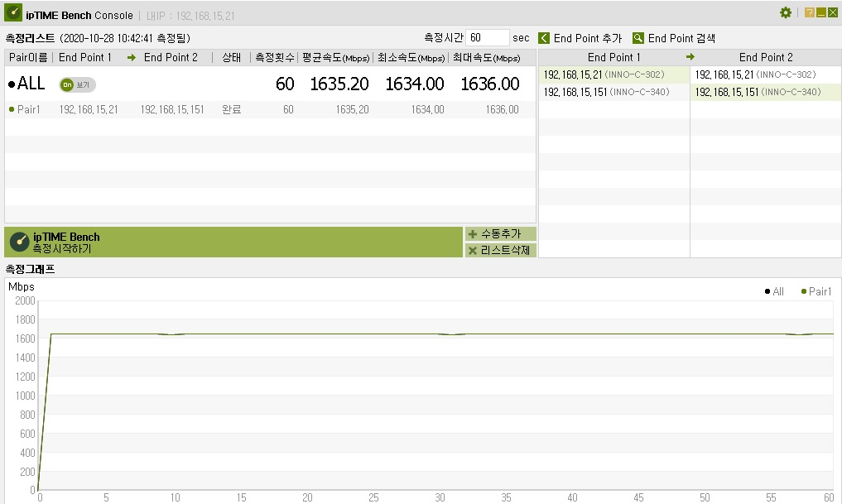Click the X icon for 리스트삭제
Viewport: 842px width, 504px height.
click(473, 251)
